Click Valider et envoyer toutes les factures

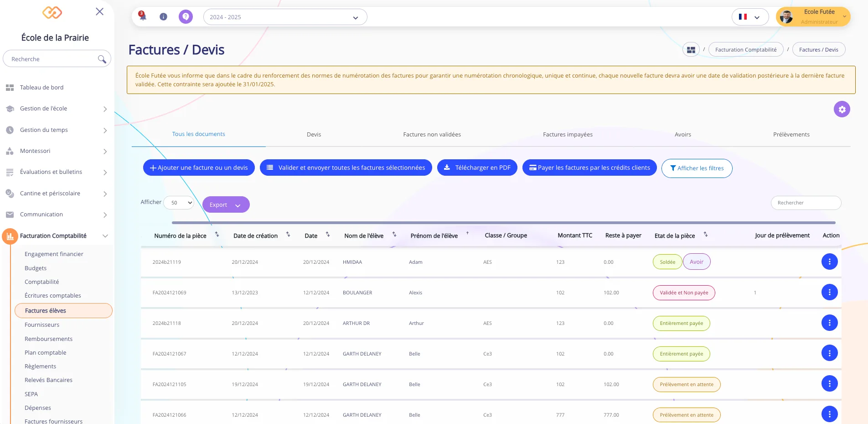tap(346, 168)
